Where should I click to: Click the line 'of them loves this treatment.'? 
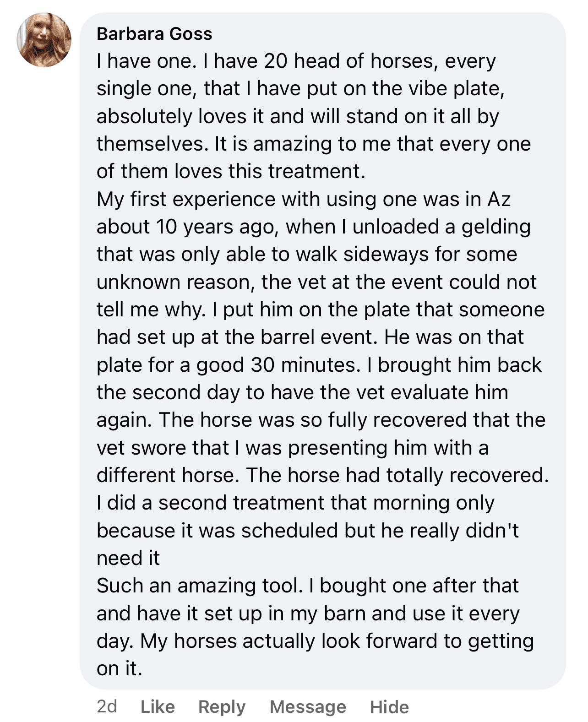tap(231, 171)
